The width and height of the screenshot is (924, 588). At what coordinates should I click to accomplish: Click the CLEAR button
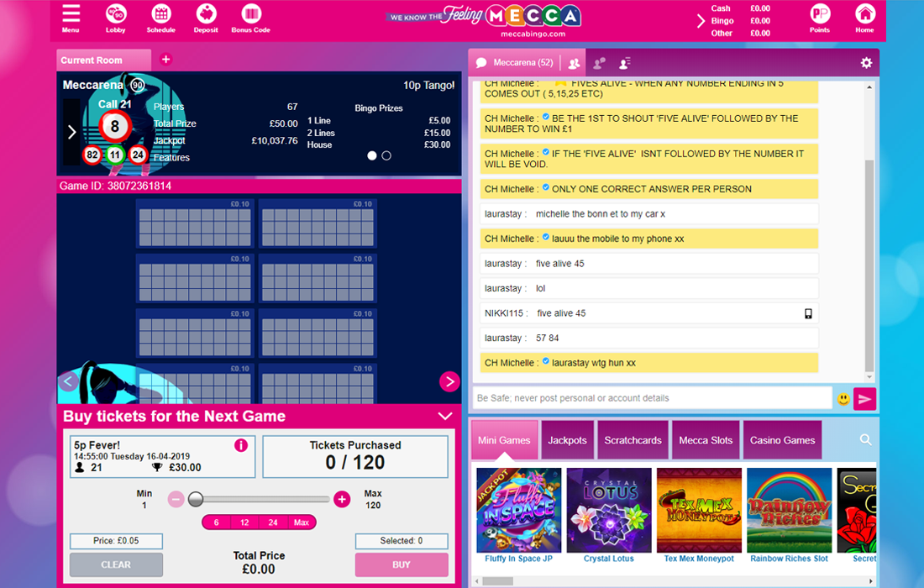click(x=116, y=564)
